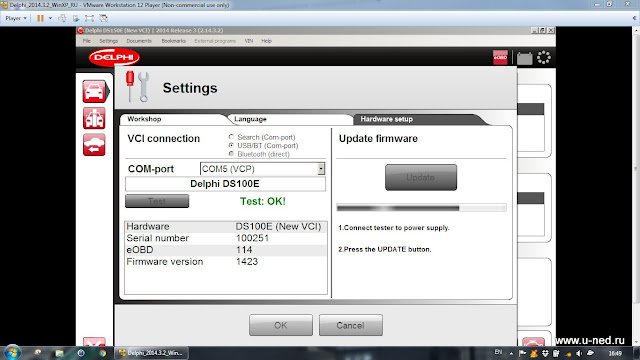
Task: Select Search (Com-port) radio option
Action: click(231, 137)
